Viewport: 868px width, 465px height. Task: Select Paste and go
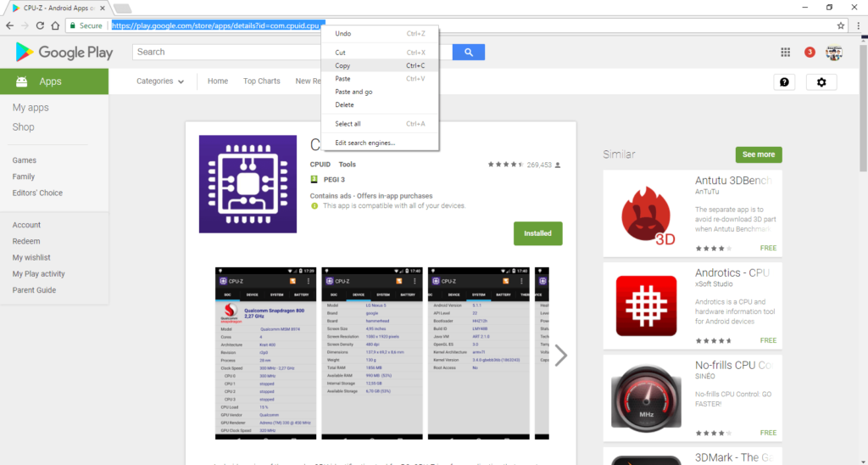(380, 92)
